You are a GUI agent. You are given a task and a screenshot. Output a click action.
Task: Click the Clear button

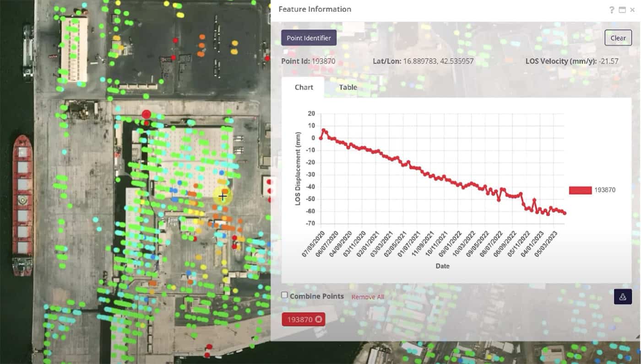click(x=618, y=38)
